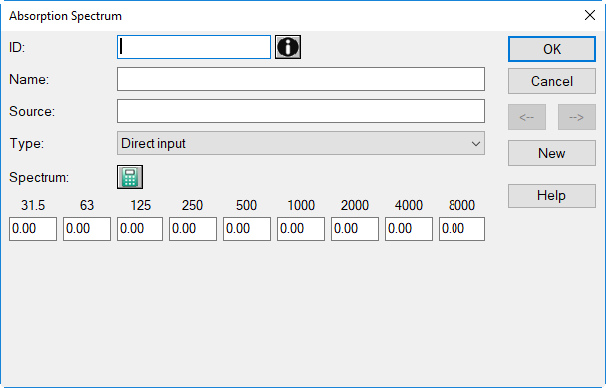Viewport: 606px width, 388px height.
Task: Open Help for this dialog
Action: pyautogui.click(x=552, y=196)
